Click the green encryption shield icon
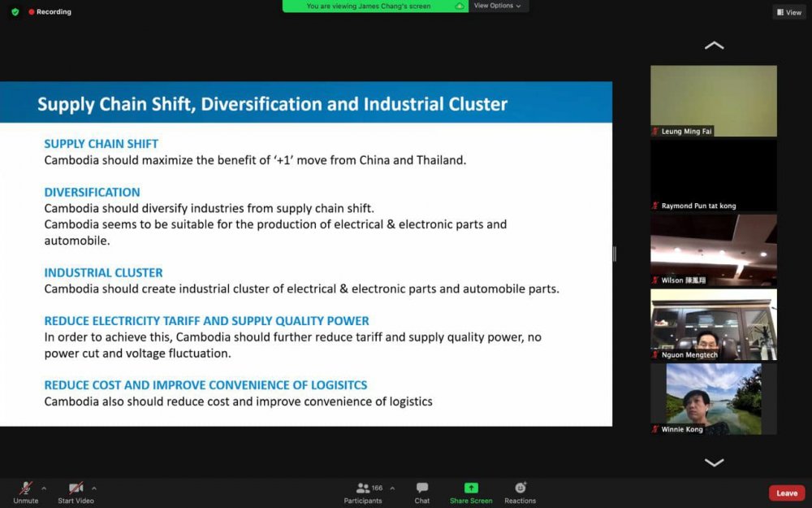Screen dimensions: 812x508 [x=15, y=12]
